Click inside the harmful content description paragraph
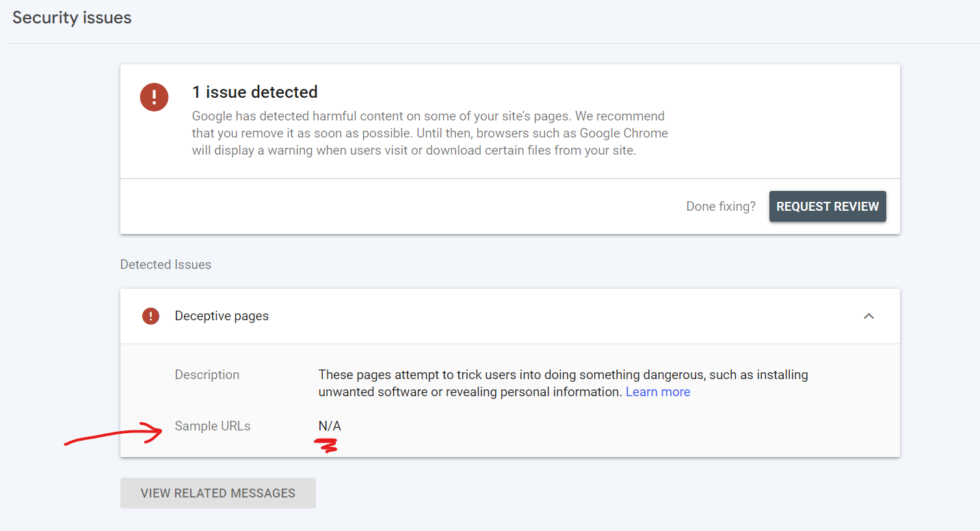980x531 pixels. pyautogui.click(x=429, y=133)
